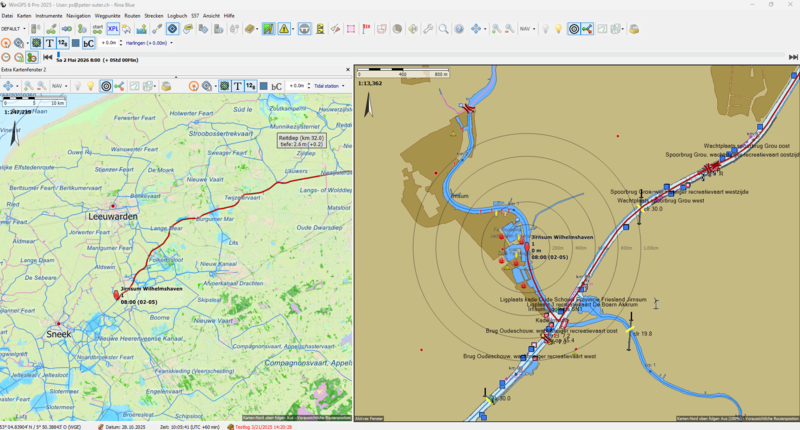Jump to timeline end using skip-forward icon
The height and width of the screenshot is (430, 800).
coord(795,56)
